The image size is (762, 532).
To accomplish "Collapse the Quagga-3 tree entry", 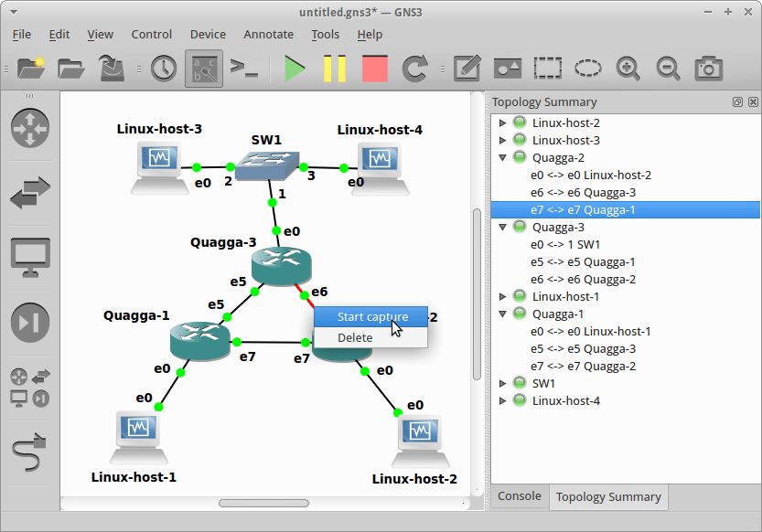I will [502, 227].
